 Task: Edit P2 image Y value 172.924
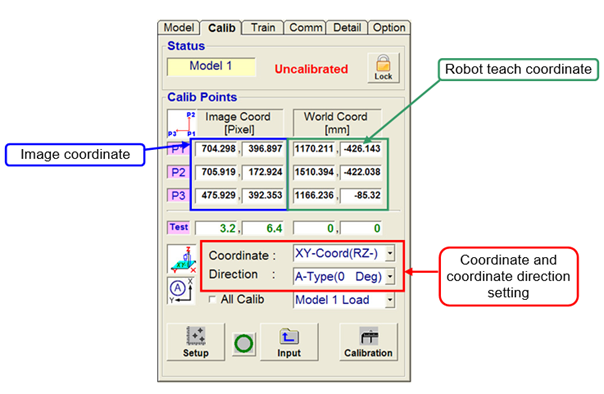coord(263,172)
